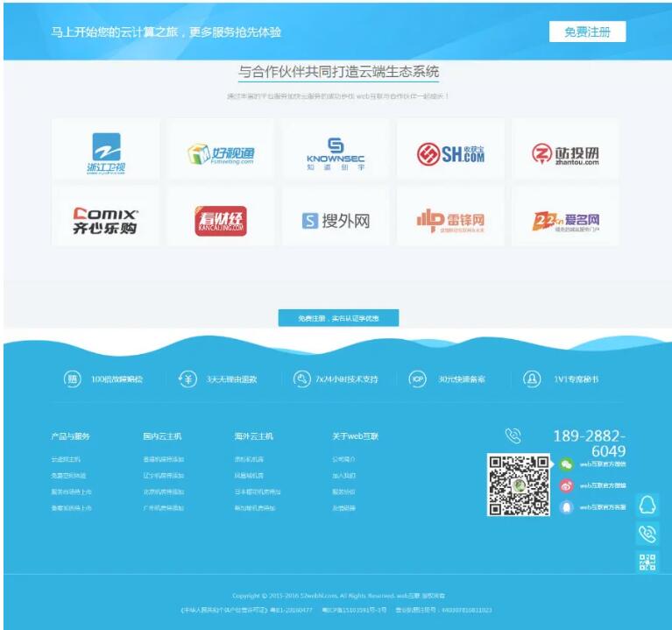672x630 pixels.
Task: Click the red Weibo icon
Action: (x=567, y=485)
